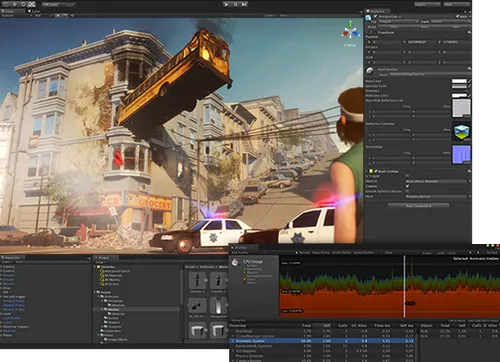Open the Specular Color swatch
Viewport: 500px width, 362px height.
(x=459, y=86)
